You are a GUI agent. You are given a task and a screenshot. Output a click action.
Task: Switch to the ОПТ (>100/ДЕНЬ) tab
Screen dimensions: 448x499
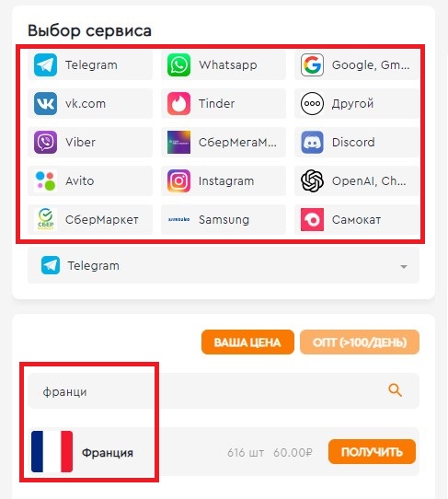(x=360, y=342)
